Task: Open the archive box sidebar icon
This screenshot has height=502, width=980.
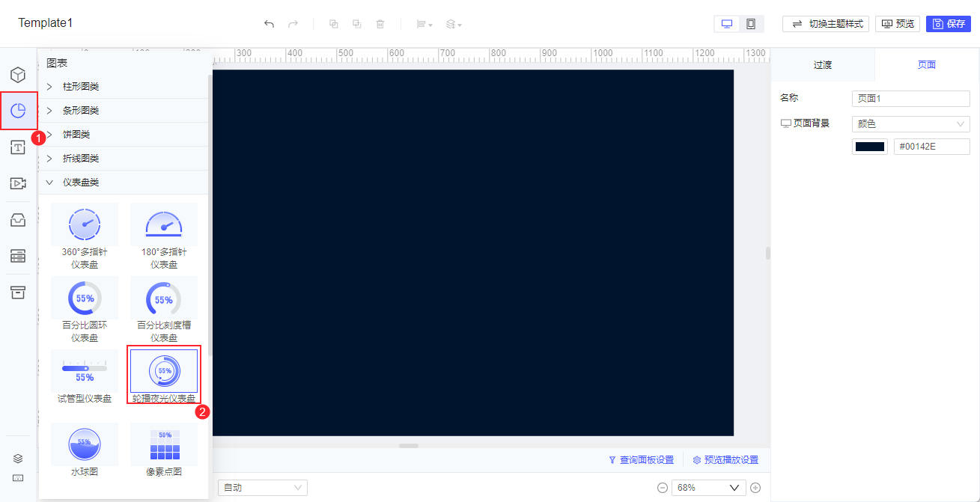Action: (18, 292)
